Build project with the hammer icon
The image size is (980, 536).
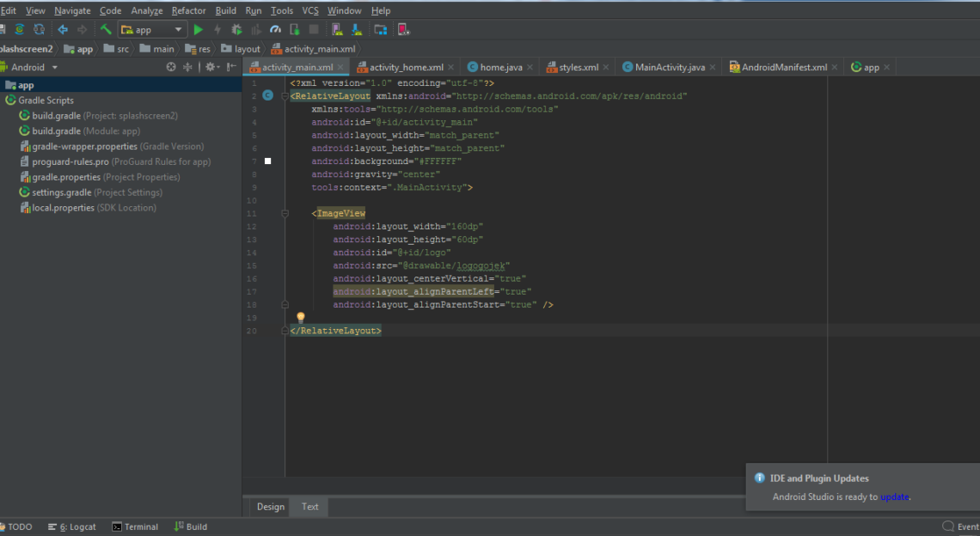tap(107, 30)
